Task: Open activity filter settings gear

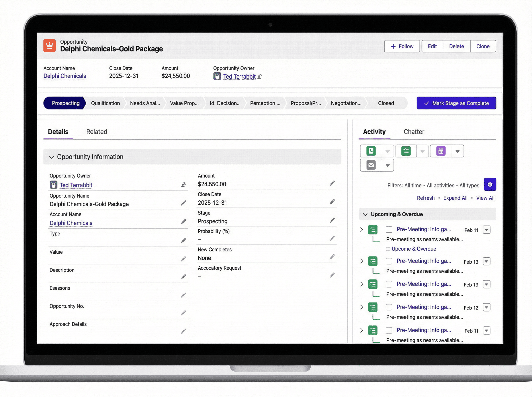Action: click(490, 185)
